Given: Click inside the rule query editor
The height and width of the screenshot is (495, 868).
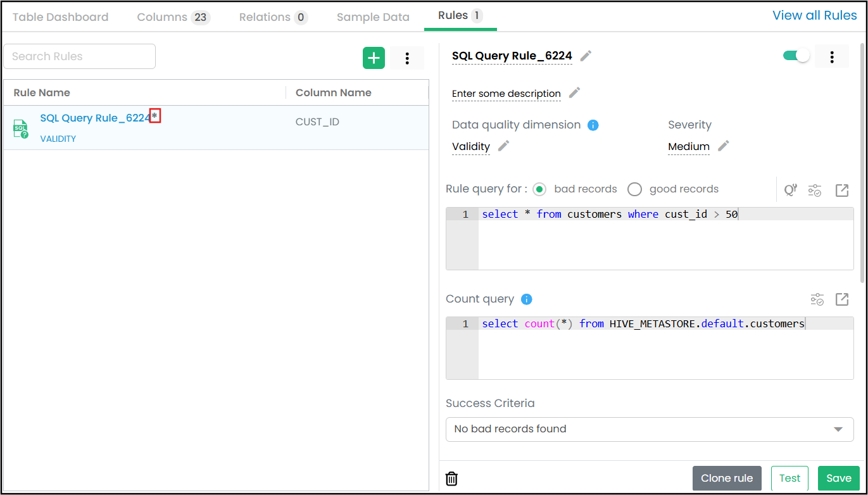Looking at the screenshot, I should pos(650,239).
